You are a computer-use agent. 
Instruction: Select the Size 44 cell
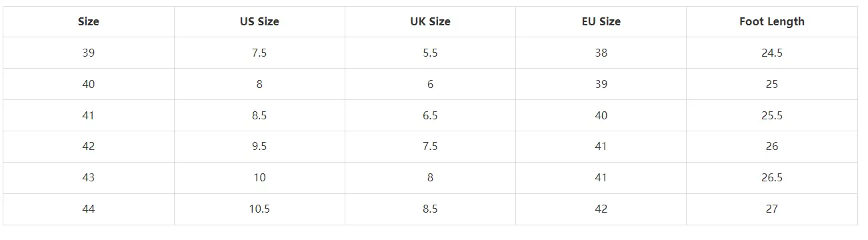(89, 209)
